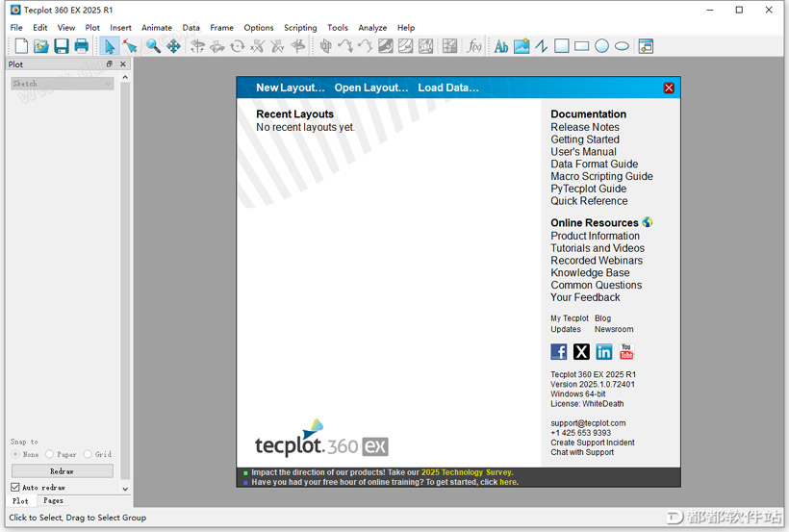Select the Translate move-arrows tool

tap(173, 46)
